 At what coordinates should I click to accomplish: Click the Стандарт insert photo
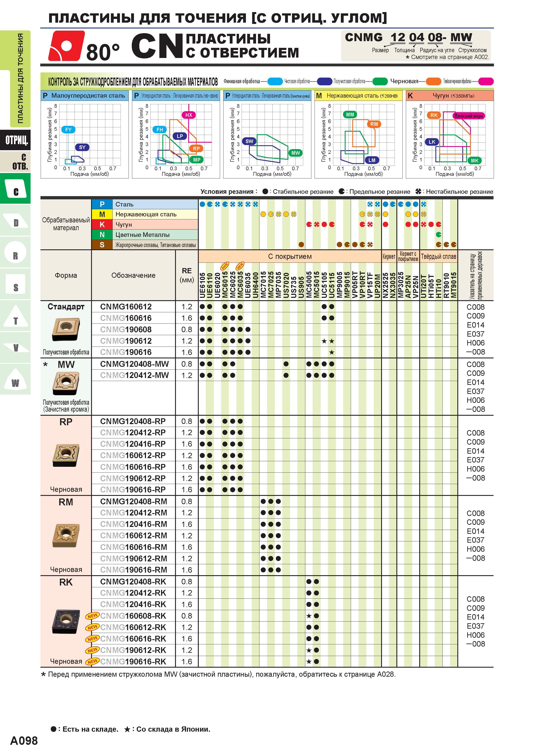66,329
